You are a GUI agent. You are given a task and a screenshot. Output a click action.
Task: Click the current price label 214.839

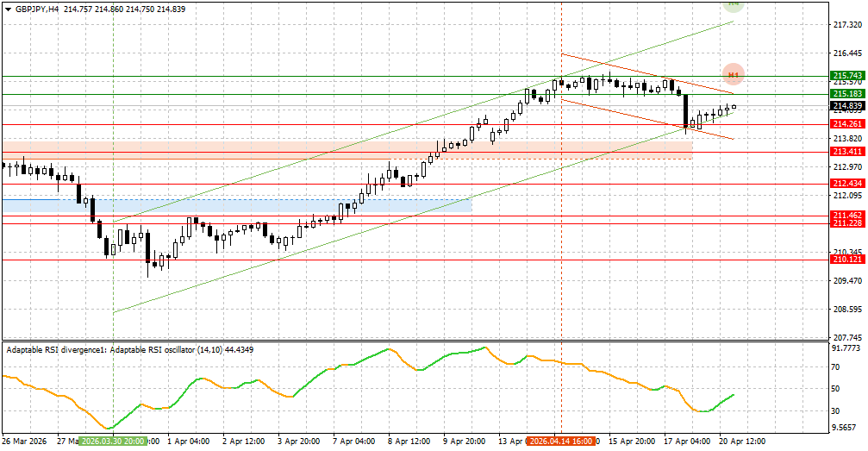point(847,106)
